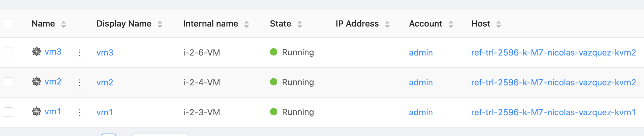Click the green Running status dot for vm2
Screen dimensions: 644x136
[x=274, y=82]
